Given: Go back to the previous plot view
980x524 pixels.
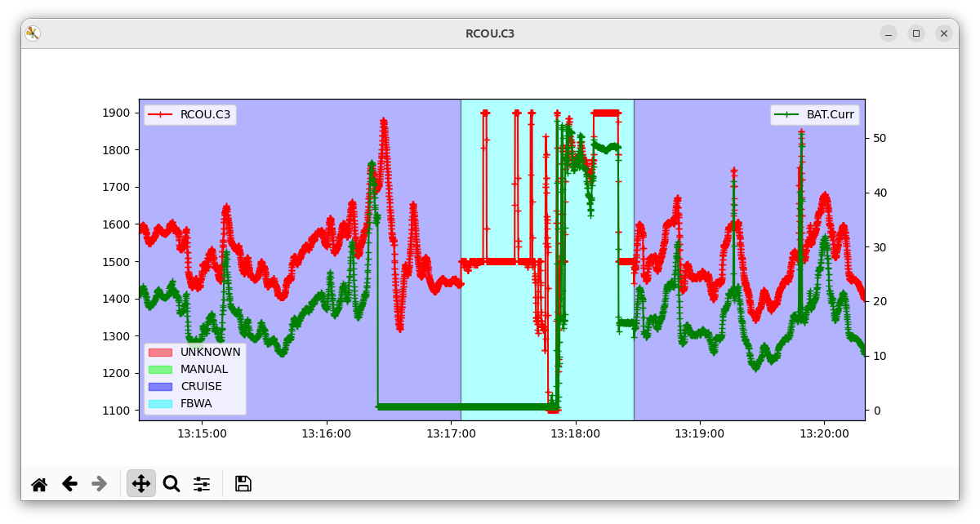Looking at the screenshot, I should pyautogui.click(x=69, y=484).
